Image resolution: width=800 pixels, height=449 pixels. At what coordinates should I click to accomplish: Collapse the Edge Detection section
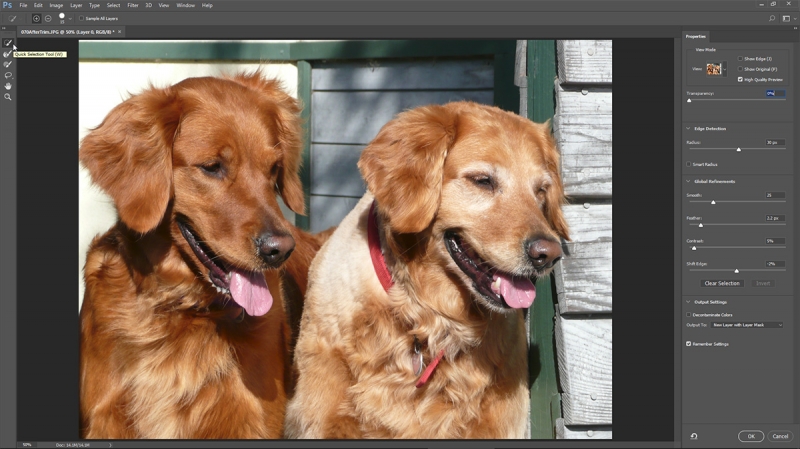point(688,129)
